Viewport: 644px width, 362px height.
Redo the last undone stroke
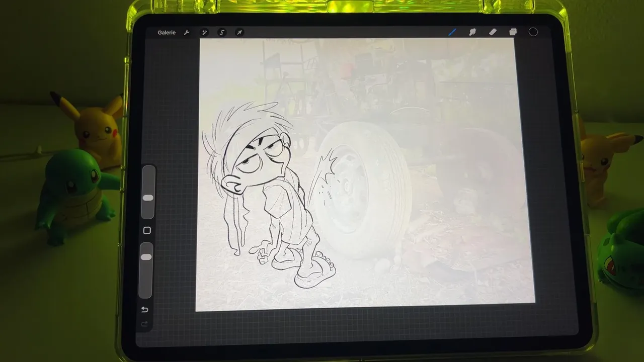pos(144,323)
